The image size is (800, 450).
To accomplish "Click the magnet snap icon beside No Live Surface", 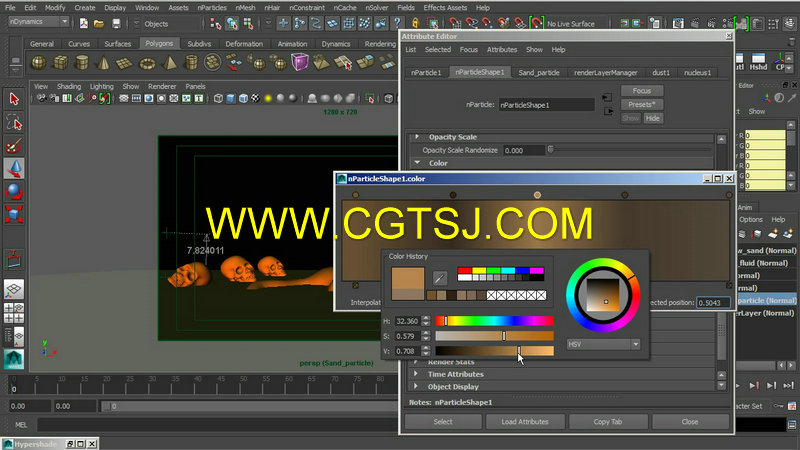I will pos(536,23).
